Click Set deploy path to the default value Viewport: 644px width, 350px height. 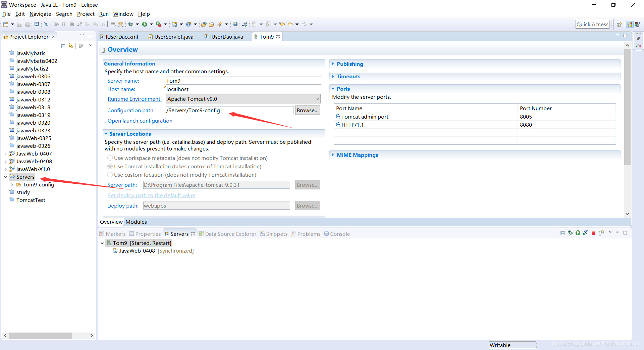(151, 195)
